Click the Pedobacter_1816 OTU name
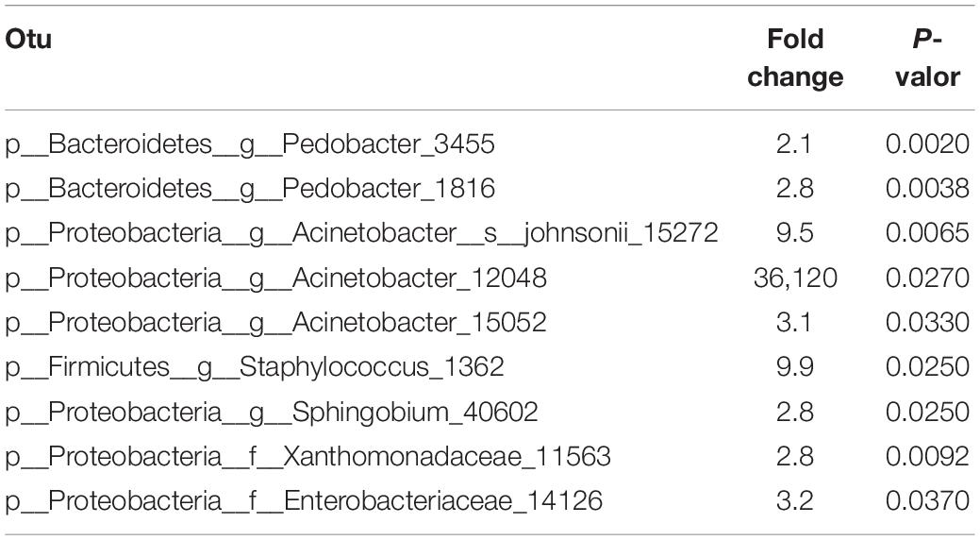The image size is (980, 540). [x=250, y=189]
